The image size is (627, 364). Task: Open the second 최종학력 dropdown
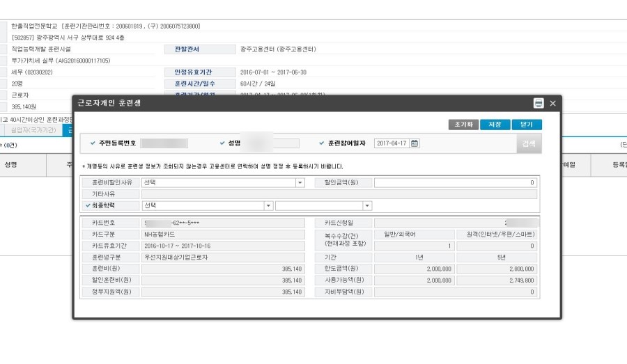point(367,205)
